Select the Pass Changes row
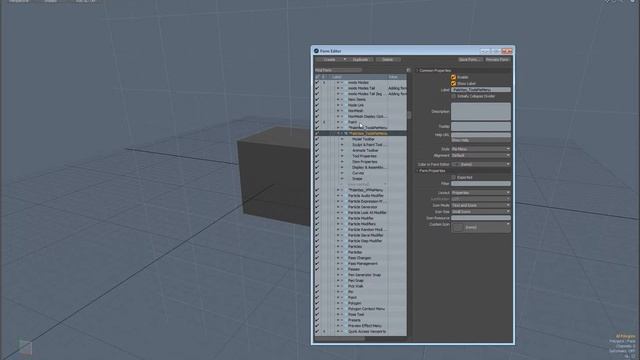Screen dimensions: 640x360 point(360,258)
